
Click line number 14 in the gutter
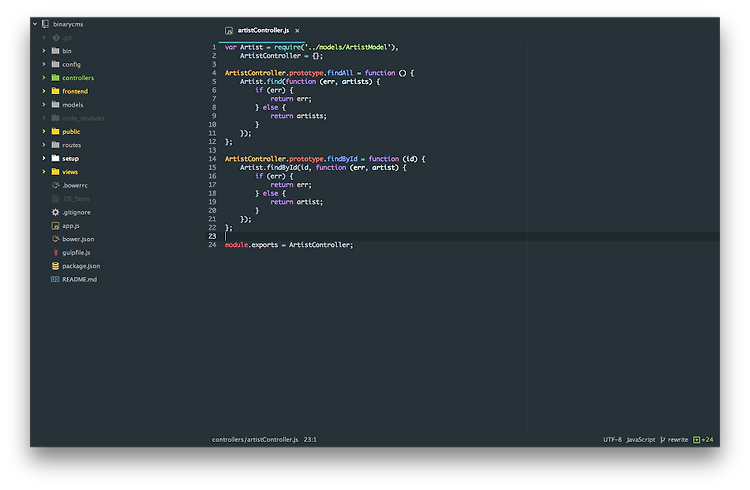(x=212, y=159)
